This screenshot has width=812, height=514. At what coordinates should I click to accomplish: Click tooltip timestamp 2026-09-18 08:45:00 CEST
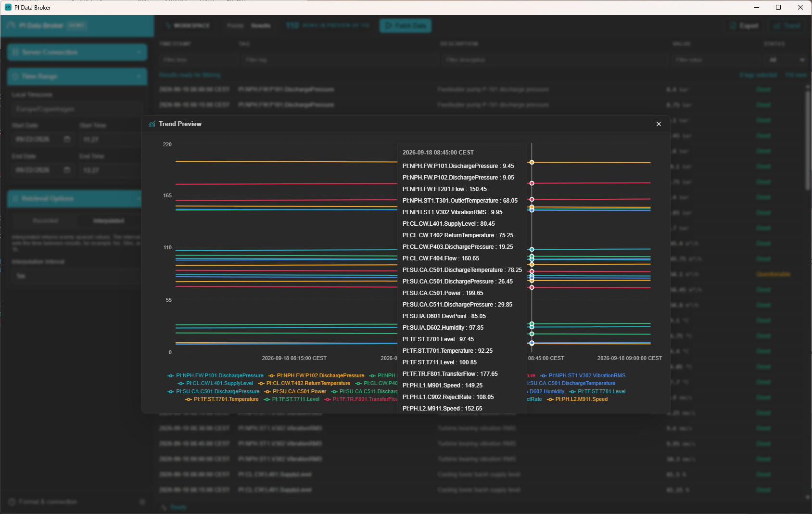438,153
